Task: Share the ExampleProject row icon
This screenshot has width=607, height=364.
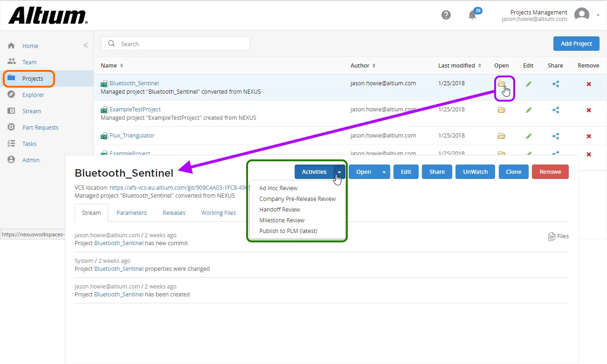Action: 556,154
